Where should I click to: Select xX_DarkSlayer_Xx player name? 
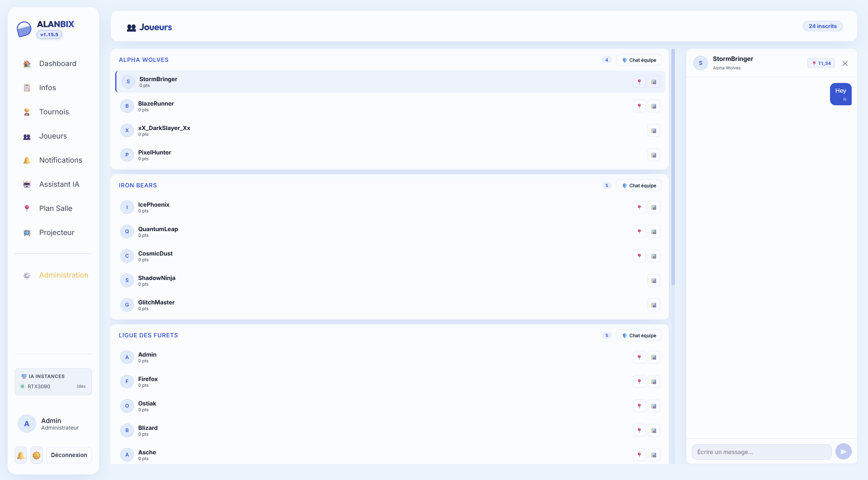(164, 128)
